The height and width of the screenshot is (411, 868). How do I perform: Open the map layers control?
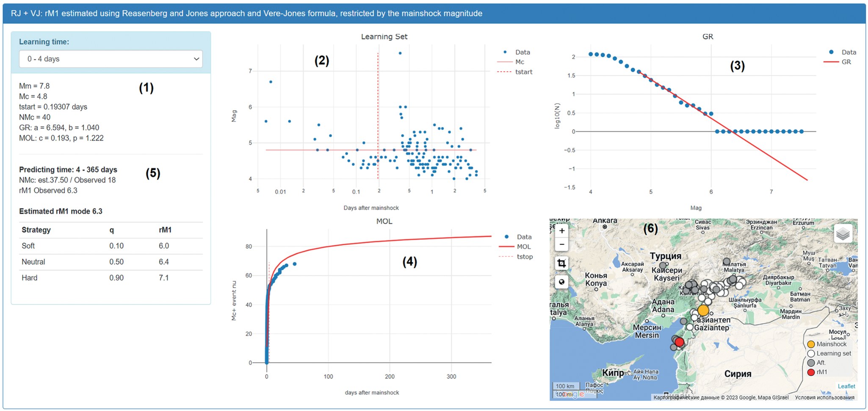pos(843,233)
